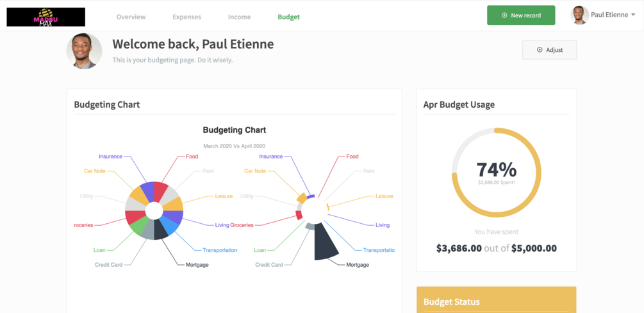Click the Food label on left chart
This screenshot has width=644, height=313.
click(192, 156)
